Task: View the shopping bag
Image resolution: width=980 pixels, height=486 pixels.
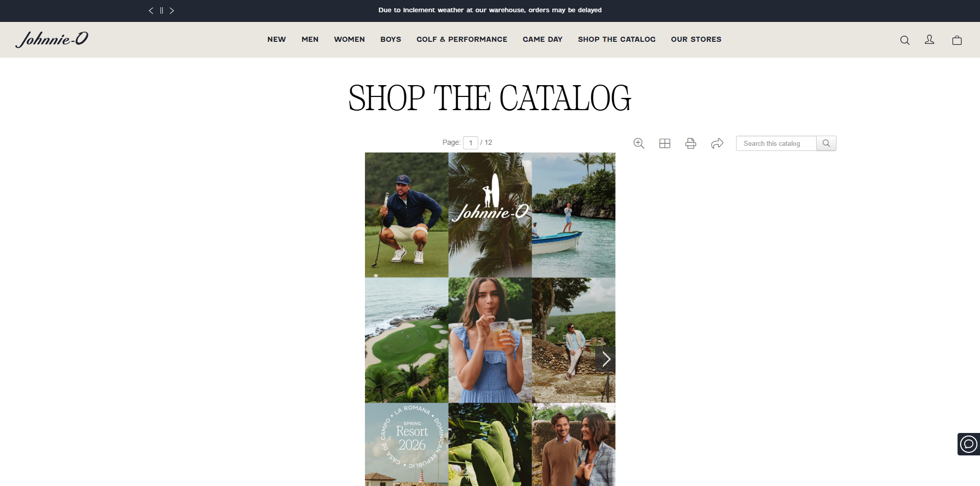Action: 957,40
